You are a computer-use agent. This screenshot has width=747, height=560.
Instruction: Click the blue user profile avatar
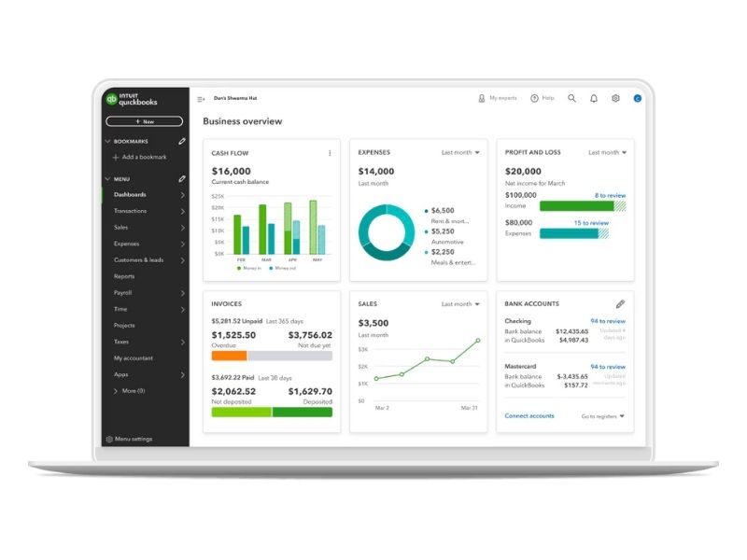tap(638, 99)
